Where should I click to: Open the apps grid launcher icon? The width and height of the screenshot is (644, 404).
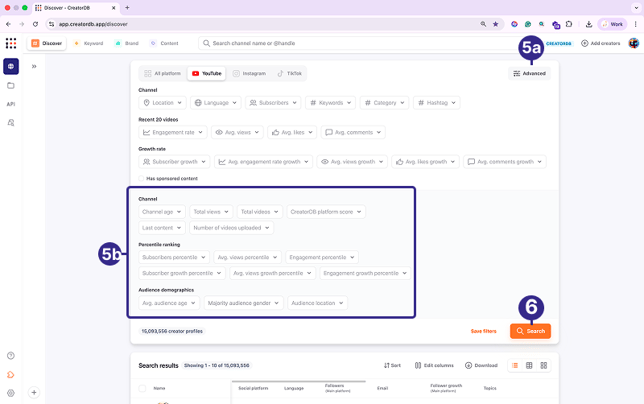pyautogui.click(x=11, y=43)
